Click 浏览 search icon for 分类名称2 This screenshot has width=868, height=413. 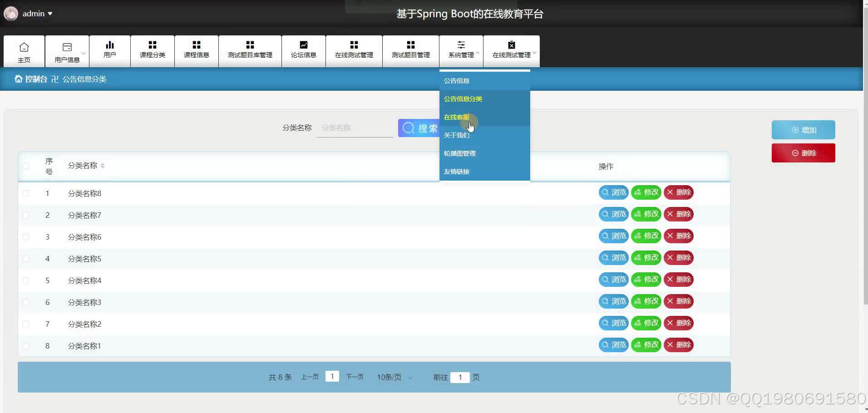(605, 323)
